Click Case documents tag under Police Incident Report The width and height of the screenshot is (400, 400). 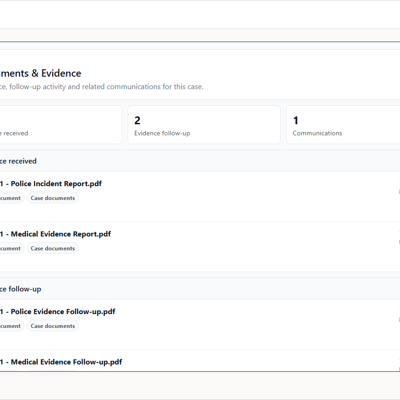pyautogui.click(x=53, y=198)
